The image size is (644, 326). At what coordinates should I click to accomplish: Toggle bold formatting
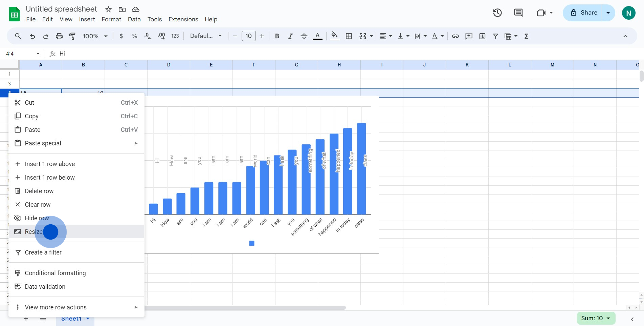[x=277, y=36]
